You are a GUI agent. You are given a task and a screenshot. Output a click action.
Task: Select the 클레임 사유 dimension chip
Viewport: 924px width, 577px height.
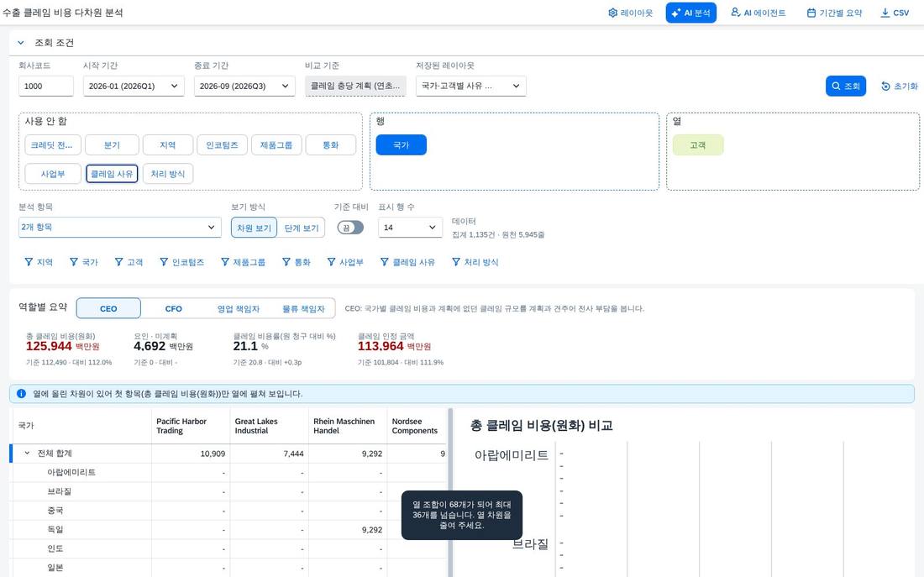112,174
